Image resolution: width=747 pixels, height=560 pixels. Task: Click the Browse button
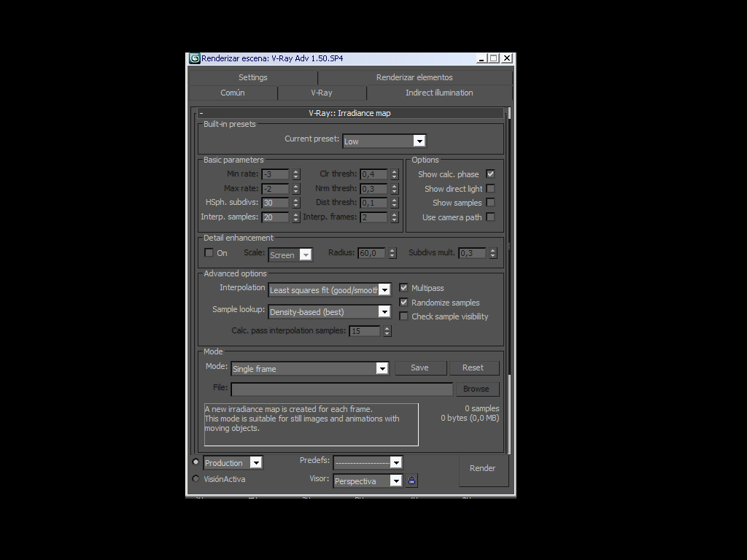pos(478,389)
